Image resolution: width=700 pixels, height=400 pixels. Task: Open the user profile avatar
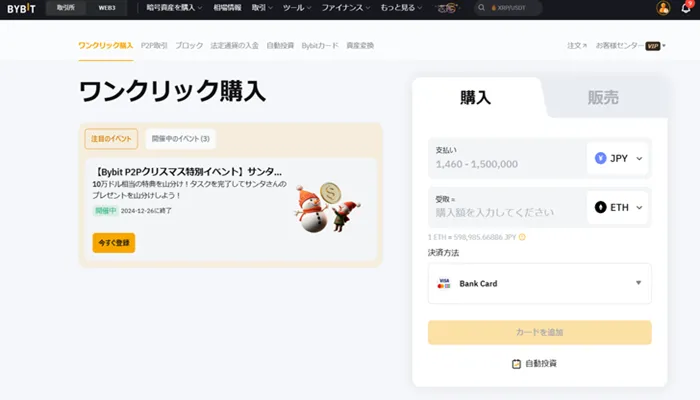[x=663, y=8]
